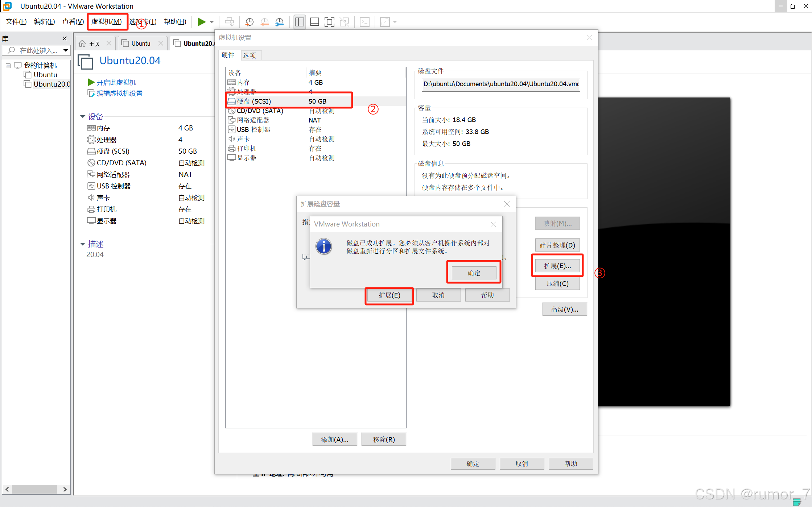Open the power button dropdown arrow
This screenshot has width=812, height=507.
(x=212, y=22)
